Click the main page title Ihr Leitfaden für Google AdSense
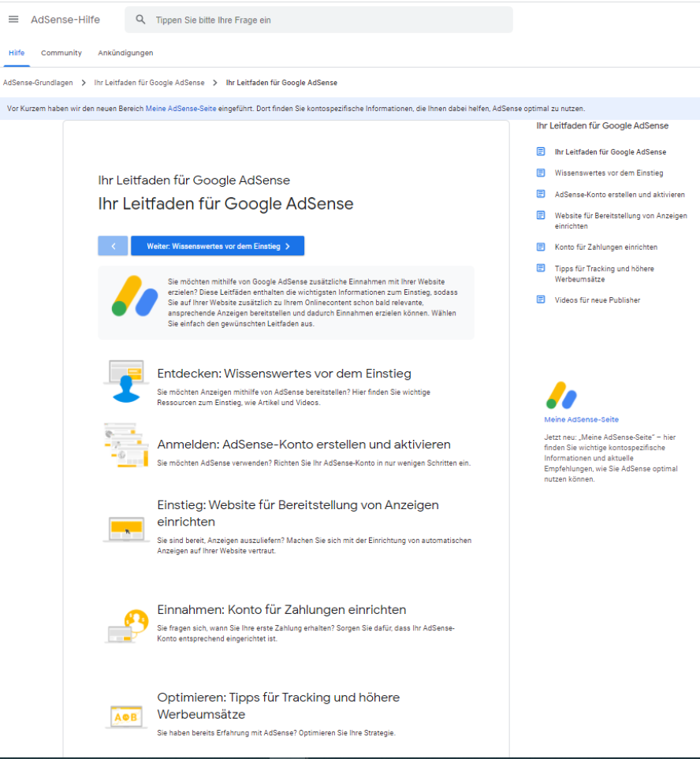Viewport: 700px width, 759px height. (225, 204)
